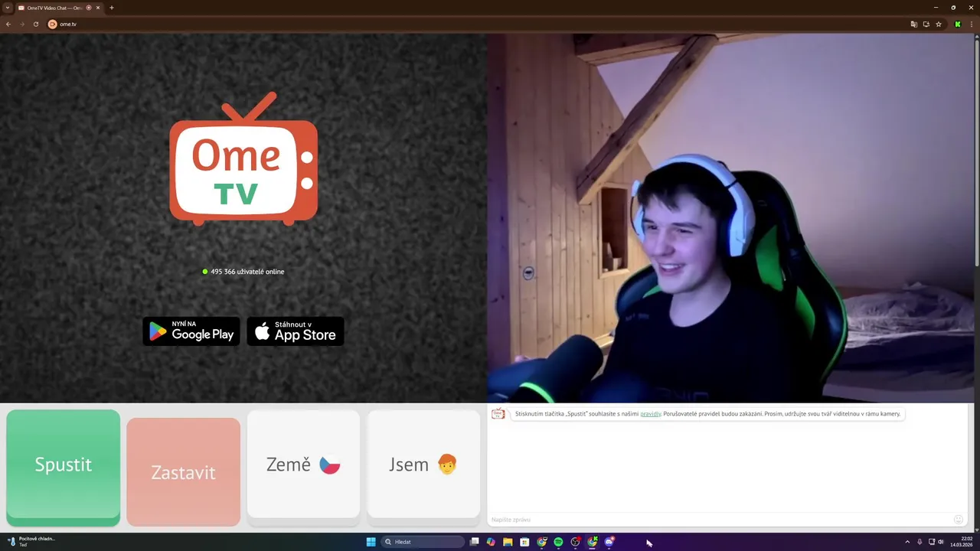980x551 pixels.
Task: Switch to the active Chrome K-profile taskbar icon
Action: [592, 542]
